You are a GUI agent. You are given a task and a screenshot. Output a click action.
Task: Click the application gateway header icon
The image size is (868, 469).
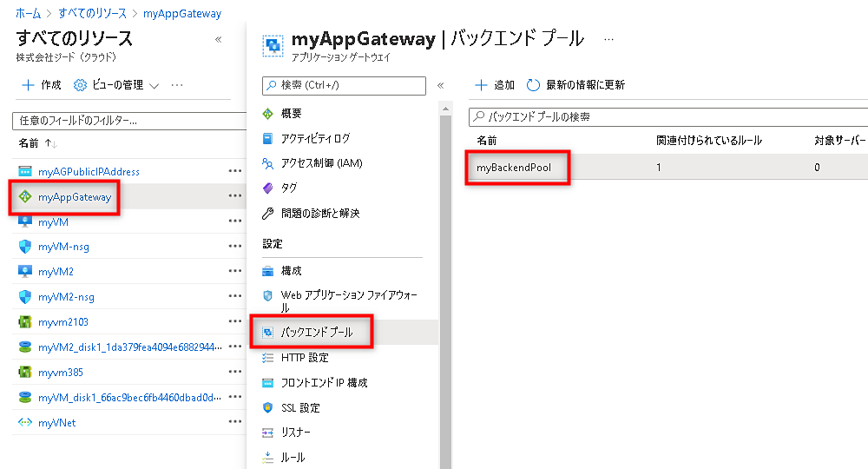tap(273, 45)
